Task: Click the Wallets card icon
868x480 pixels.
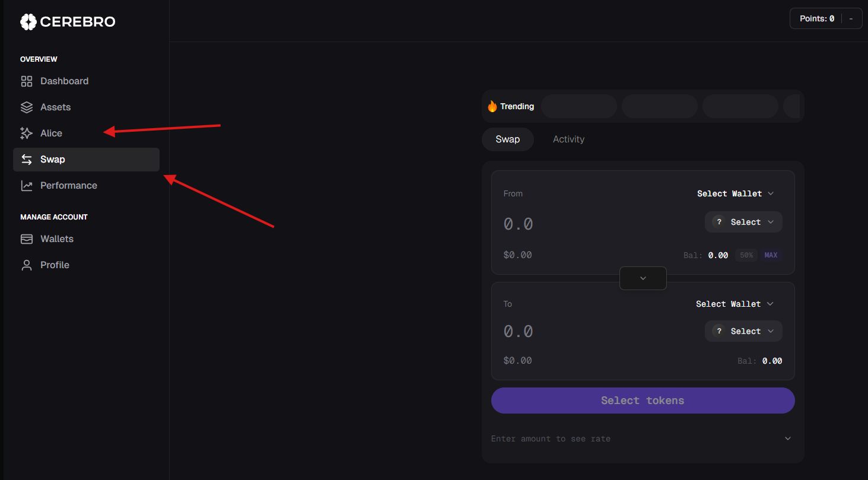Action: click(27, 239)
